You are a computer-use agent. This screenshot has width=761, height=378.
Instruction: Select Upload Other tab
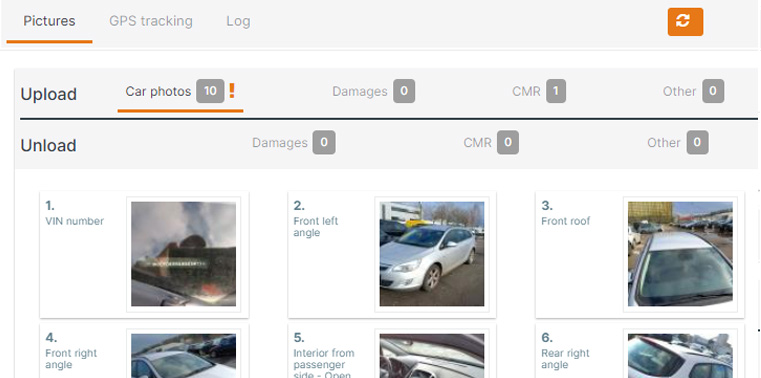tap(693, 91)
